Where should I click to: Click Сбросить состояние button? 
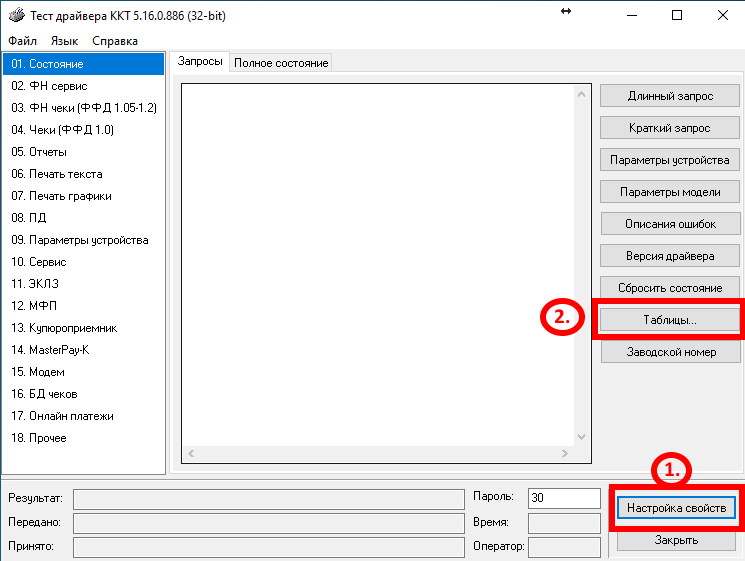click(x=669, y=288)
